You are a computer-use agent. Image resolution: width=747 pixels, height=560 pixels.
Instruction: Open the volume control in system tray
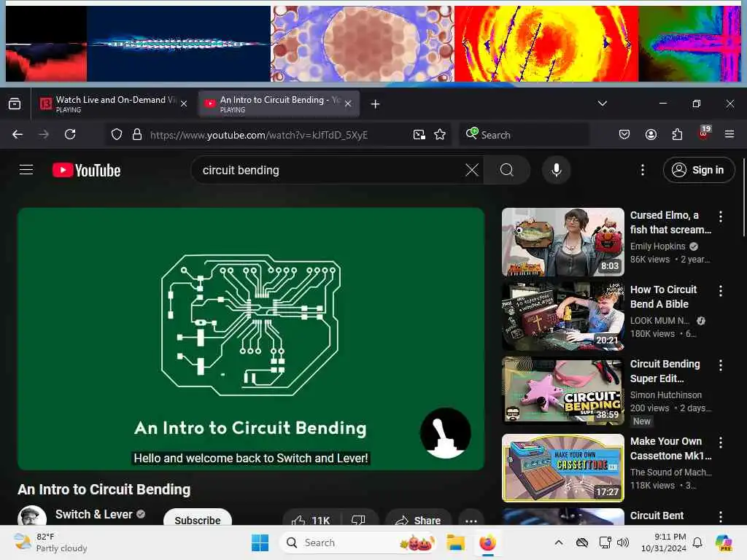click(x=623, y=542)
